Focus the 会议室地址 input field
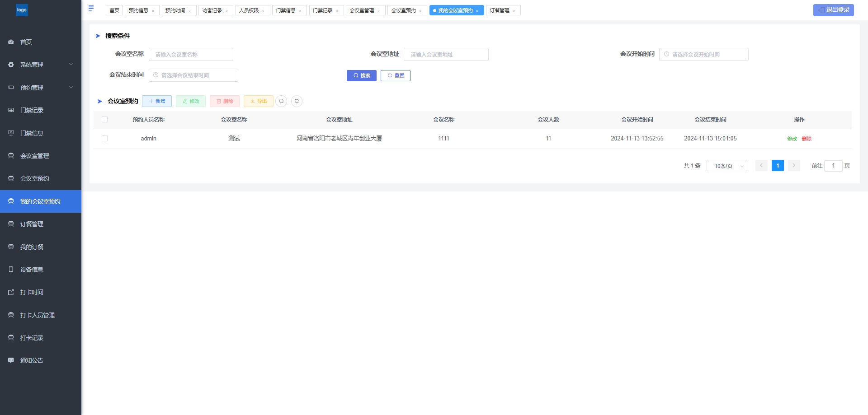Screen dimensions: 868x415 coord(446,54)
